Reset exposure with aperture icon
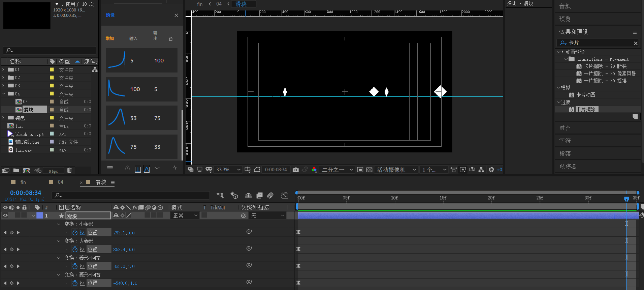The width and height of the screenshot is (644, 290). click(491, 170)
